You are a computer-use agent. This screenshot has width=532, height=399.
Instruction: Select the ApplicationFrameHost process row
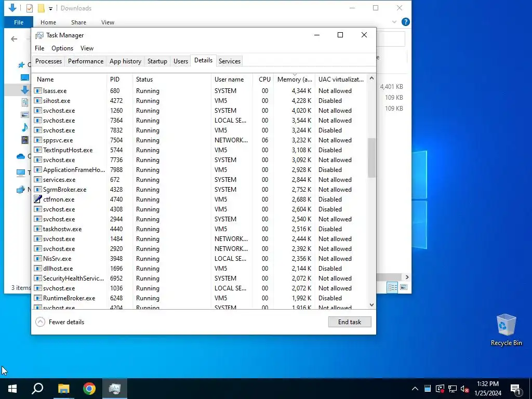pos(199,170)
